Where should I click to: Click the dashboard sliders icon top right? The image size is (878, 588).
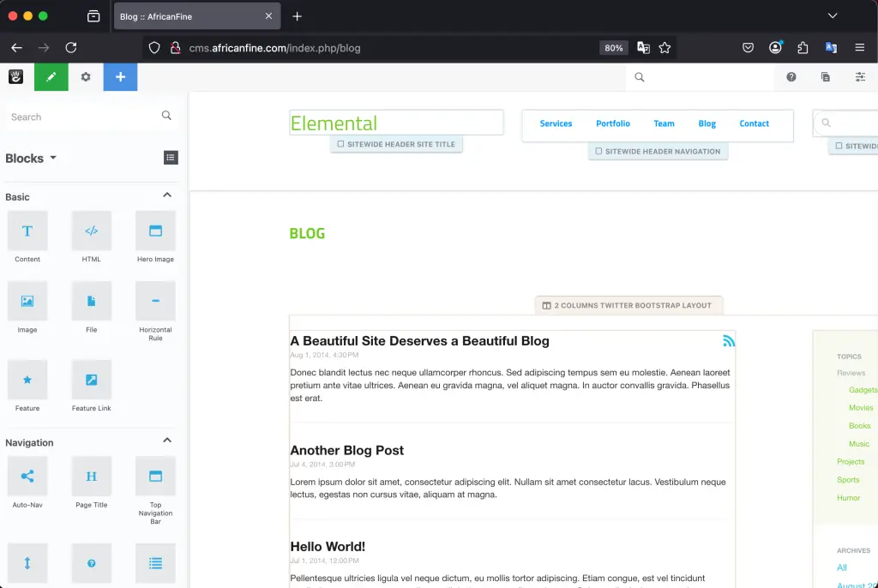pyautogui.click(x=860, y=76)
